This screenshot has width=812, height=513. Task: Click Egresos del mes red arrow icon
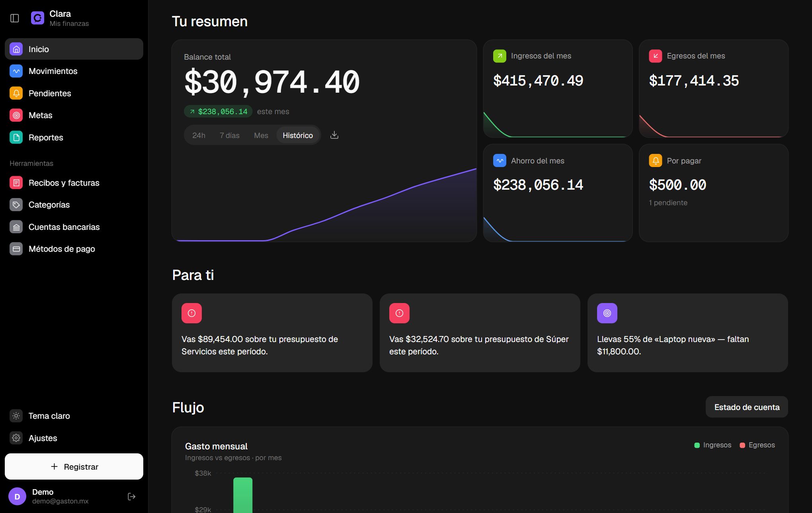(656, 56)
